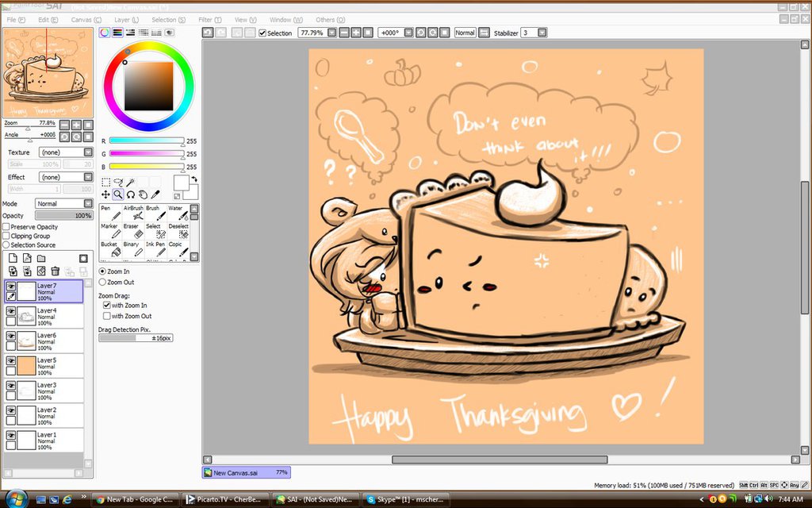
Task: Open the +000° rotation angle dropdown
Action: coord(408,33)
